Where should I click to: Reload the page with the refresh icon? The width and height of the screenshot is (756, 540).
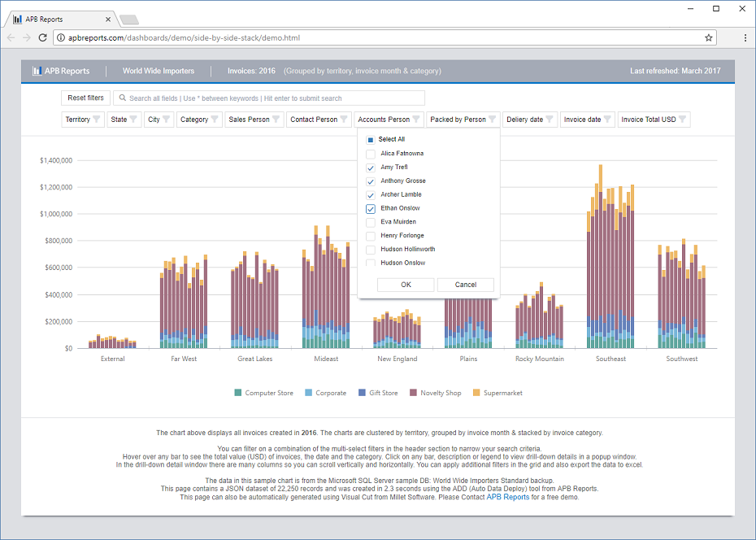[42, 37]
